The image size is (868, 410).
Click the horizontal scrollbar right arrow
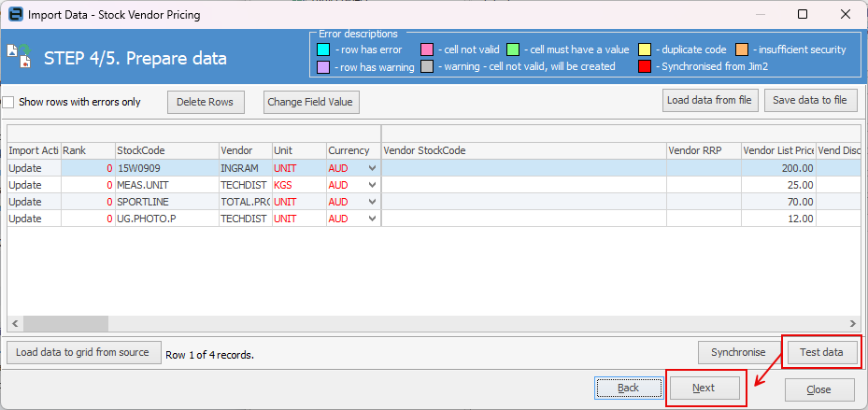854,323
